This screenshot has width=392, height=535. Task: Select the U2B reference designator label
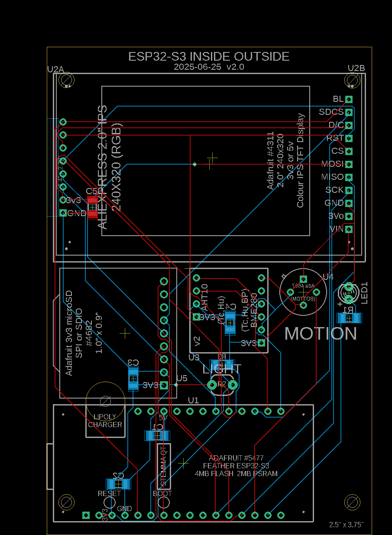[x=356, y=68]
